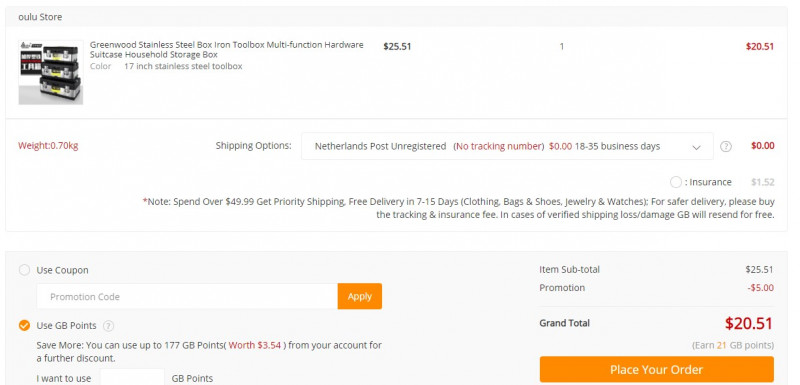Open the toolbox product thumbnail image

(51, 72)
